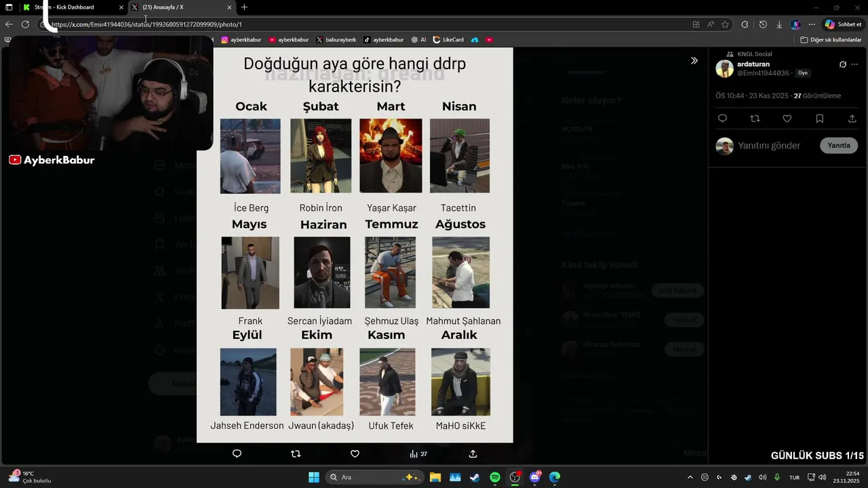Open the browser downloads icon
This screenshot has width=868, height=488.
tap(779, 24)
